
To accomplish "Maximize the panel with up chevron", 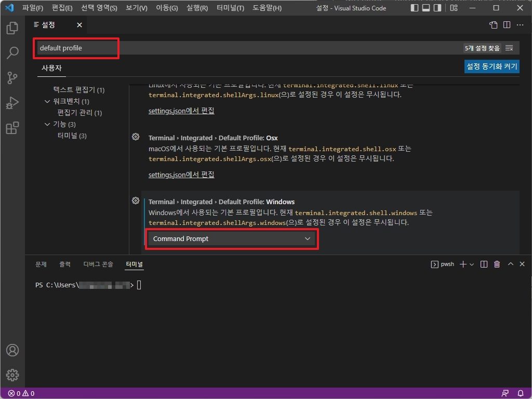I will pos(510,264).
